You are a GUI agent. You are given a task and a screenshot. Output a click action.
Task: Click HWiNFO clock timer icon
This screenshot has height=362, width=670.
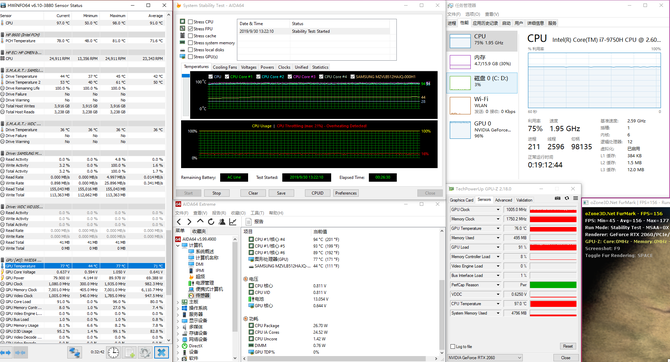pos(113,353)
